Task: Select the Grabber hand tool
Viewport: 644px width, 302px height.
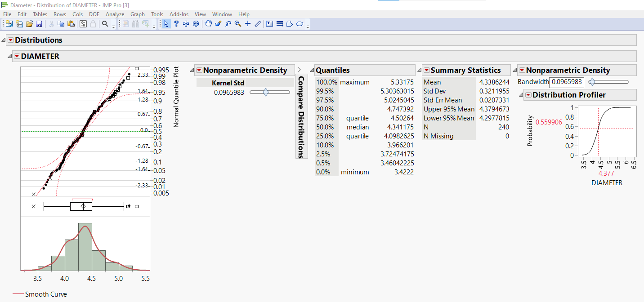Action: point(208,24)
